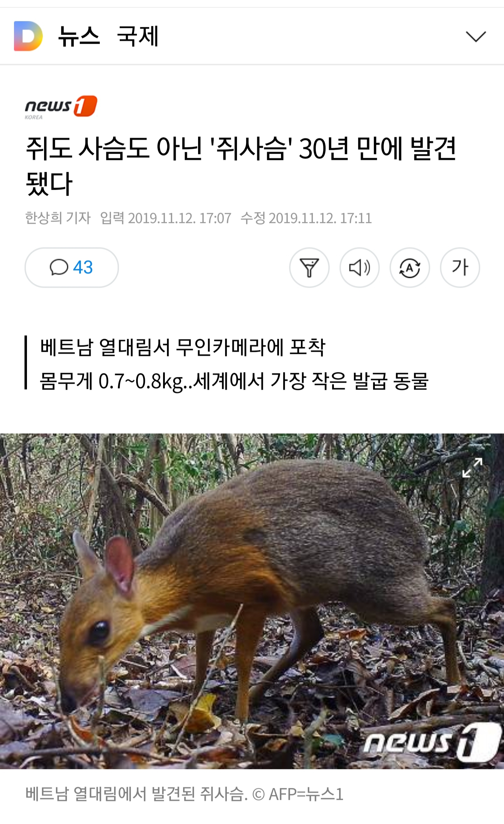Select subheading 베트남 열대림서 무인카메라에 포착
504x824 pixels.
[183, 347]
